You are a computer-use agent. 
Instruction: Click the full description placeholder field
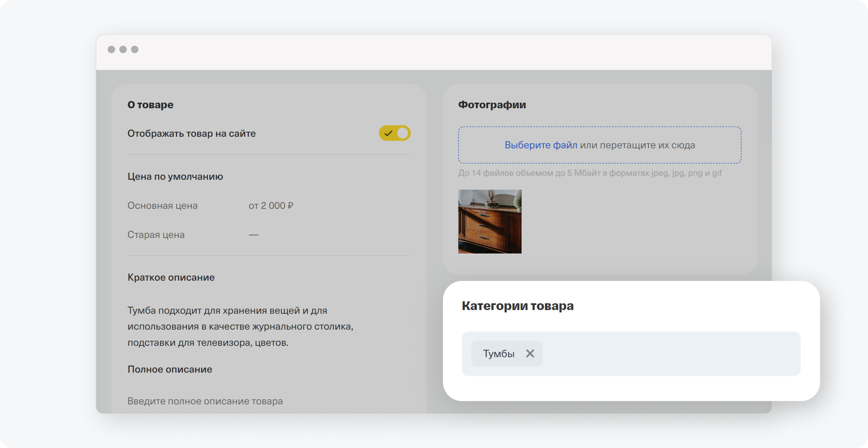pos(205,401)
